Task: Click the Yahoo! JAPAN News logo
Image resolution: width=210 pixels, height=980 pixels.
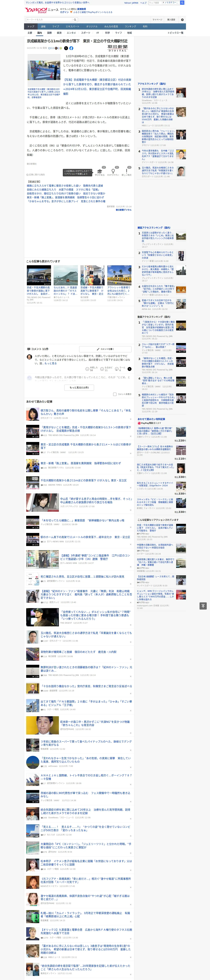Action: click(42, 10)
